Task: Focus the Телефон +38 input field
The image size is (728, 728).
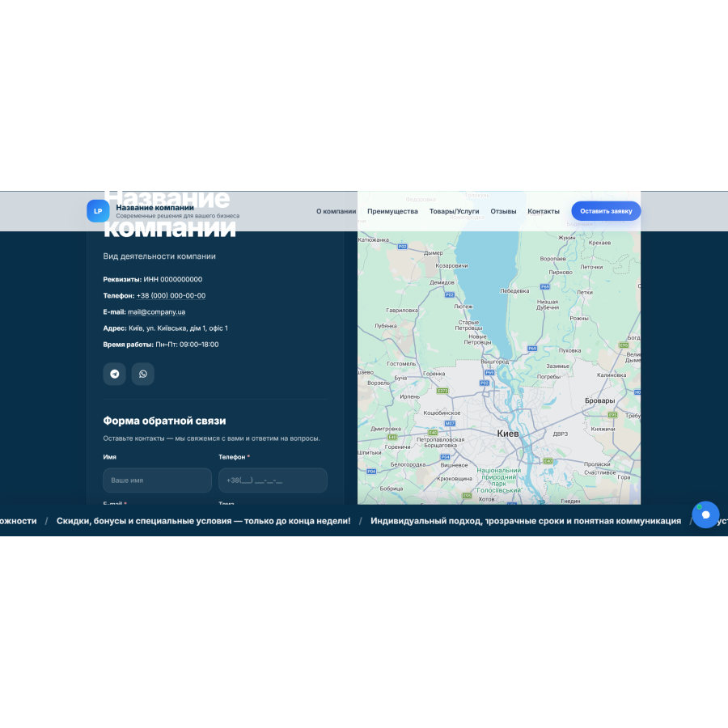Action: (273, 480)
